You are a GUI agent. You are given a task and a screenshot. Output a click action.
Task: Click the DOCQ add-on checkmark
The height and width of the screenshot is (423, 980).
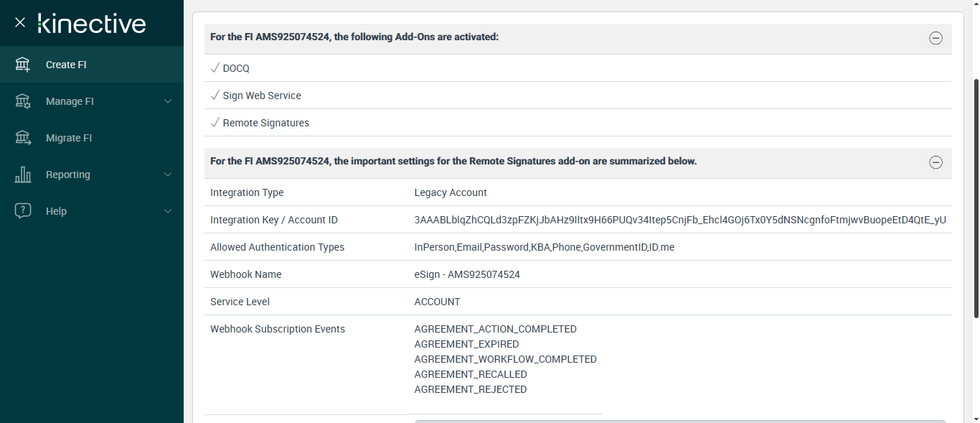tap(215, 68)
